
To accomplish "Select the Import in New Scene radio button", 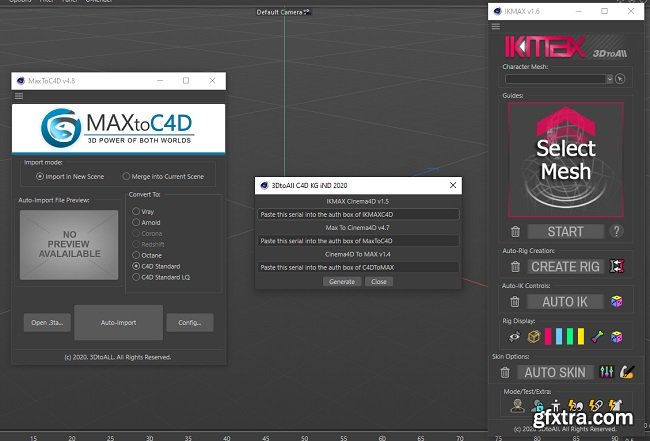I will pyautogui.click(x=40, y=176).
